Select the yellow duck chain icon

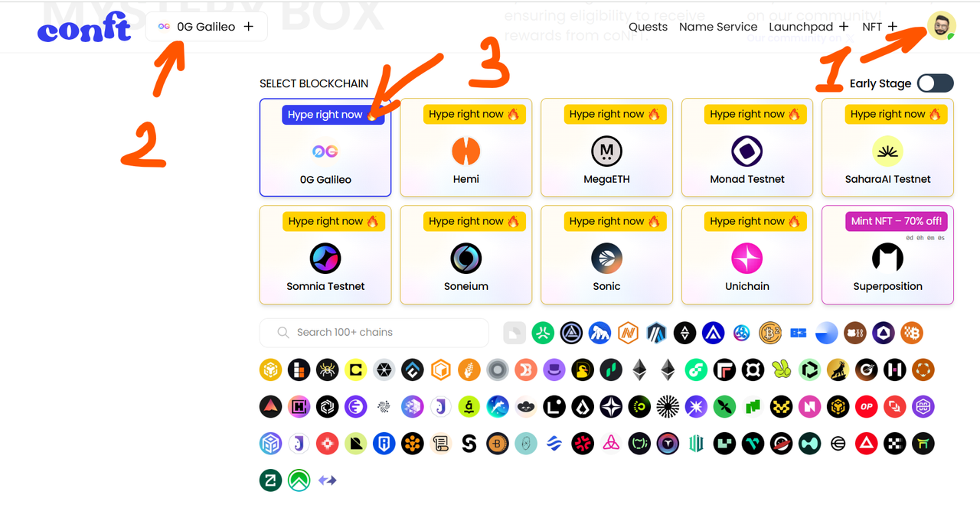click(x=583, y=370)
